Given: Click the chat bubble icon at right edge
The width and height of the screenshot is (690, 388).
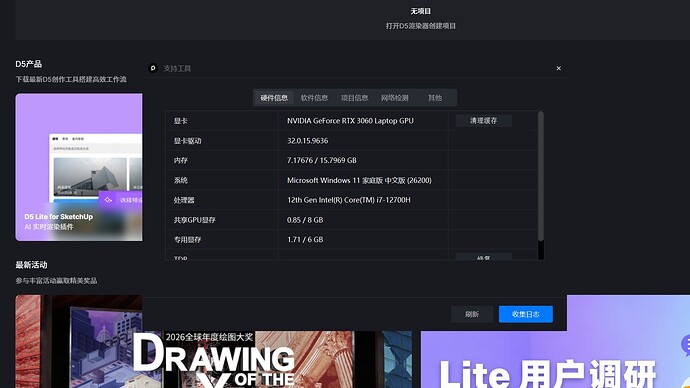Looking at the screenshot, I should (x=686, y=345).
